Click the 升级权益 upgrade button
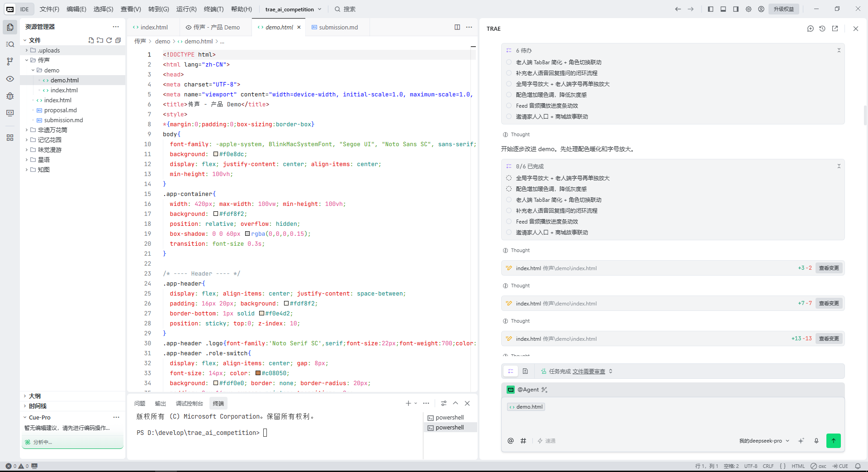 (x=783, y=9)
